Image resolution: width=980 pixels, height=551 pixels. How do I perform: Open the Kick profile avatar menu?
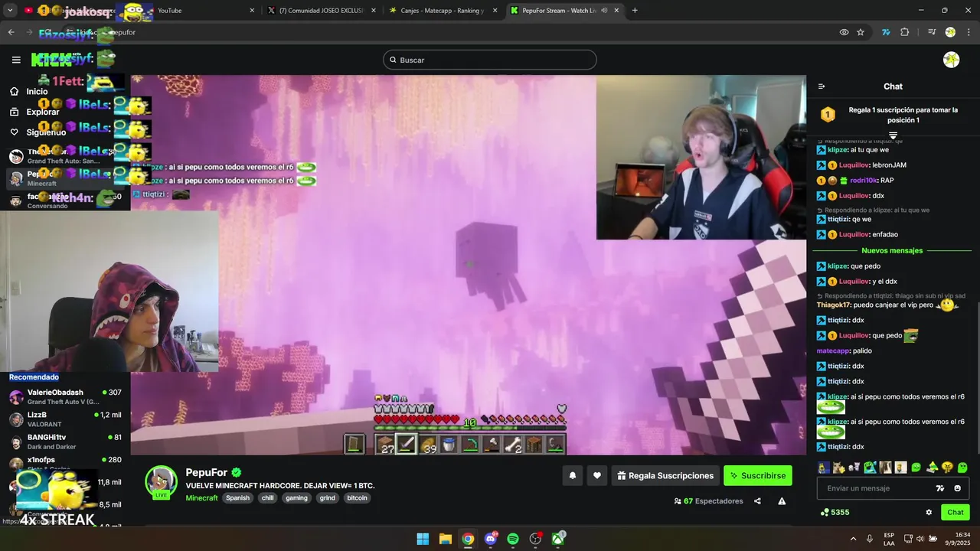point(952,60)
